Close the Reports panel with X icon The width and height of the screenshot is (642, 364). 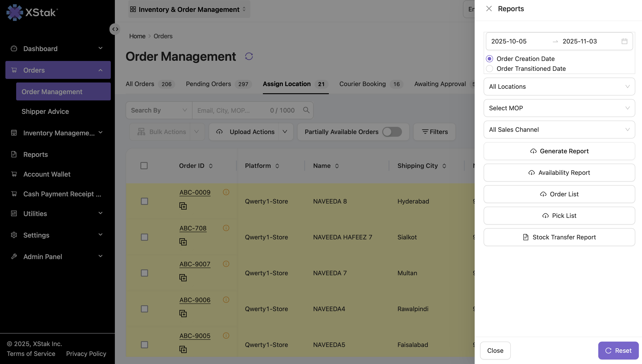click(489, 9)
